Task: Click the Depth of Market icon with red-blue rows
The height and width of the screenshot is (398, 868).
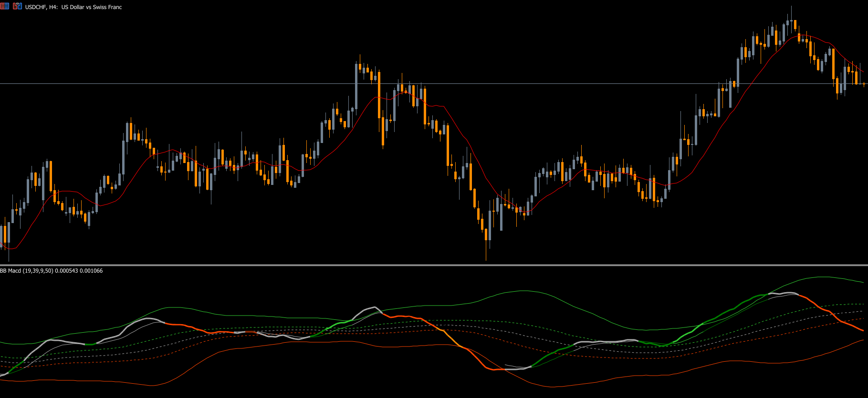Action: point(4,6)
